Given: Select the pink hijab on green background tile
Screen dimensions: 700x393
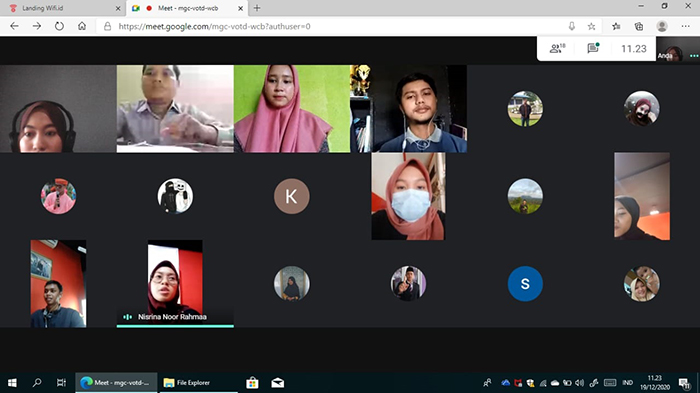Looking at the screenshot, I should 292,109.
